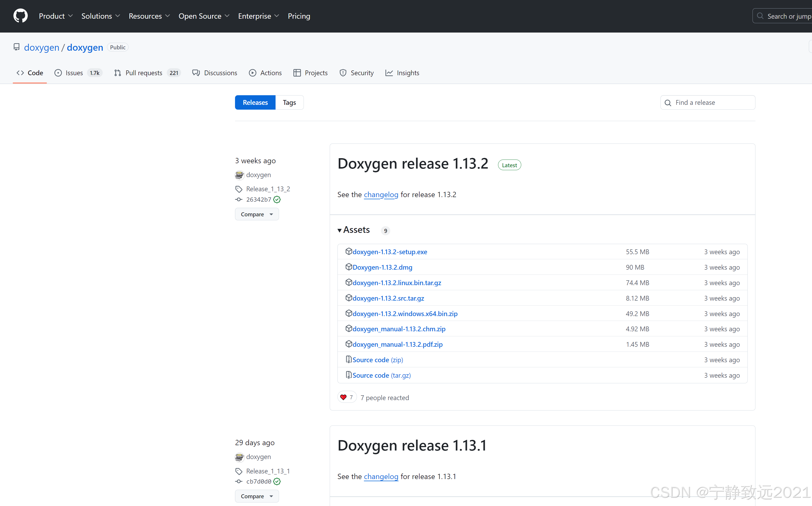The image size is (812, 506).
Task: Click the doxygen avatar under 29 days ago
Action: tap(240, 457)
